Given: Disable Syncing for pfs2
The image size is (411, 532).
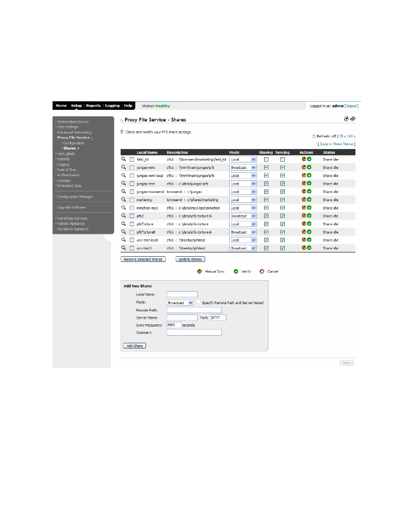Looking at the screenshot, I should pyautogui.click(x=283, y=216).
